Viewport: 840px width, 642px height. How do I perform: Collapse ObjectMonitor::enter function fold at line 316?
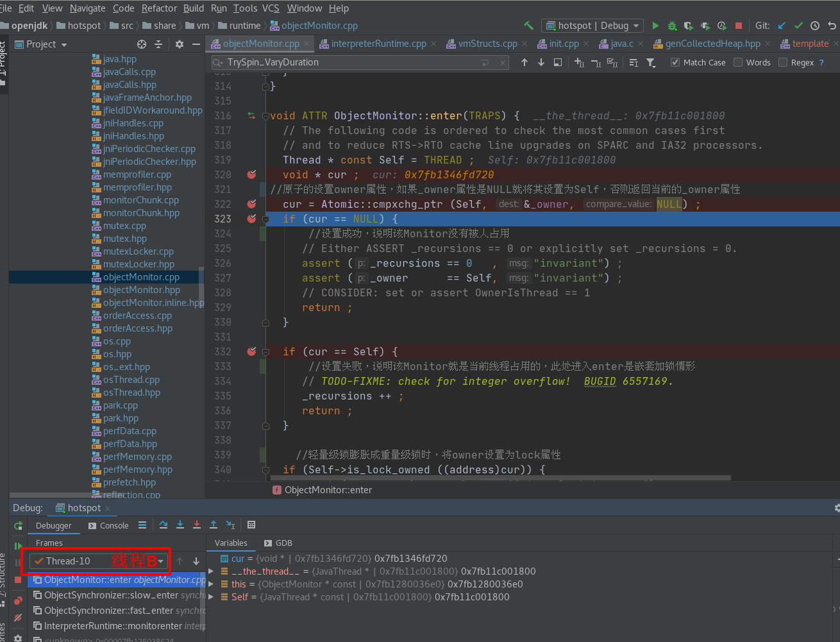[x=265, y=116]
